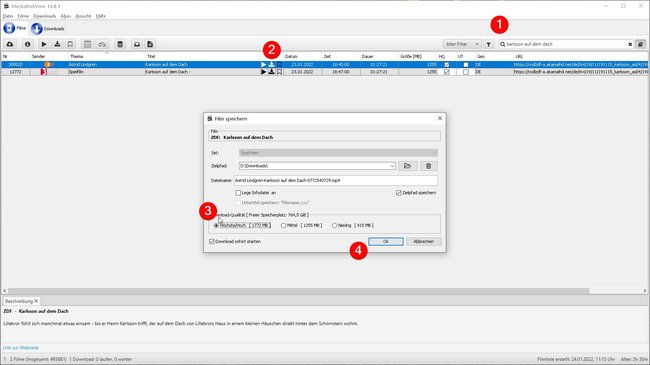This screenshot has height=365, width=650.
Task: Click the Thema column header
Action: (x=106, y=56)
